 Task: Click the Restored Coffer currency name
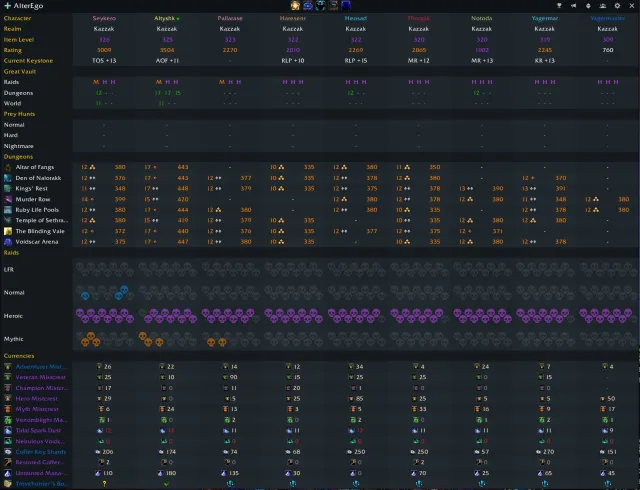(x=40, y=463)
